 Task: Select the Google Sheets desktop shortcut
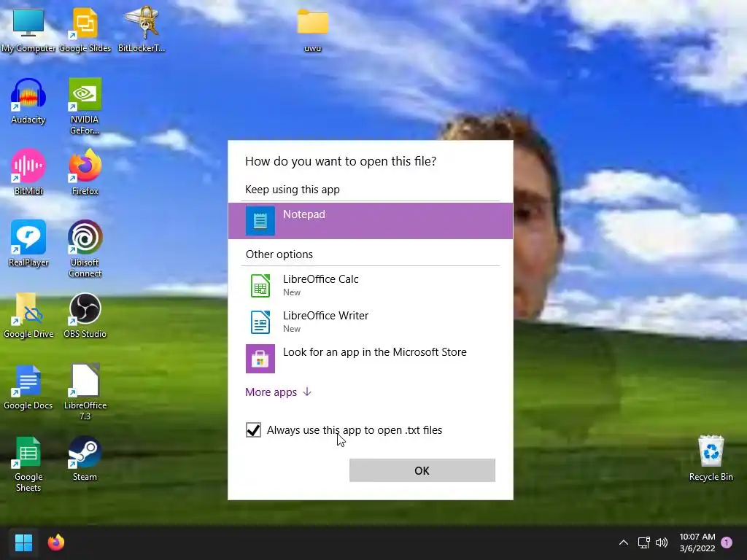[x=28, y=464]
